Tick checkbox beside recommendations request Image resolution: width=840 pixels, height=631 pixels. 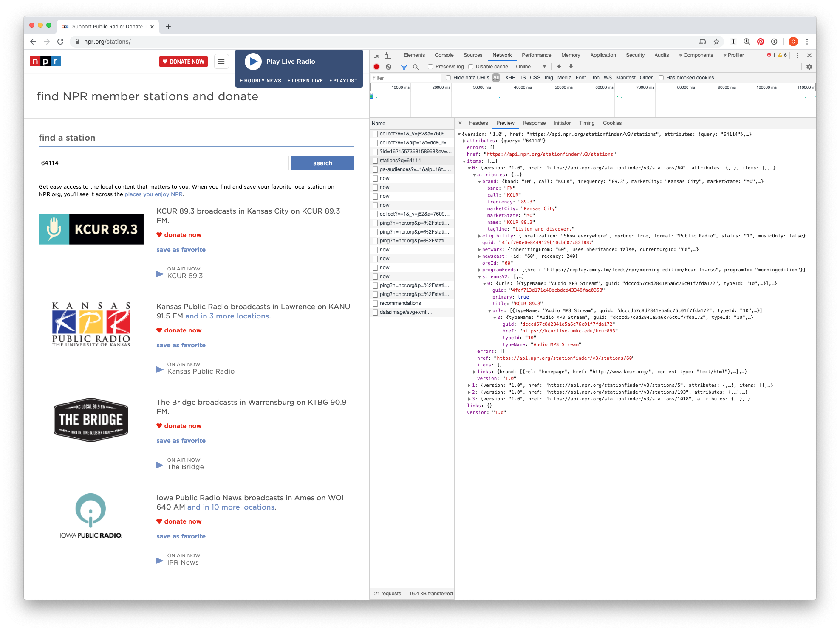tap(375, 303)
